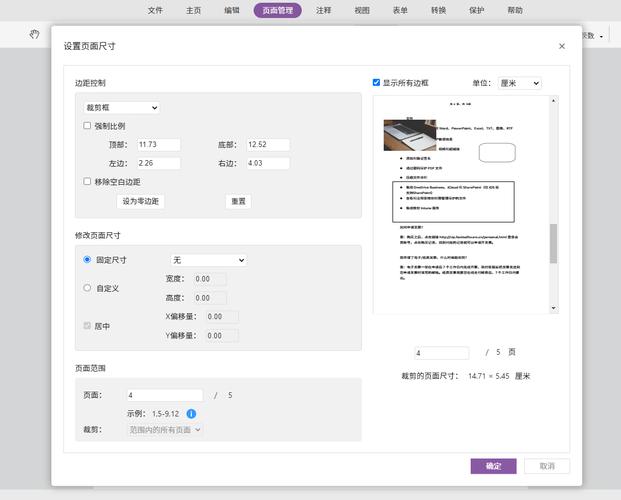Tick the 强制比例 checkbox
Viewport: 621px width, 500px height.
point(87,126)
